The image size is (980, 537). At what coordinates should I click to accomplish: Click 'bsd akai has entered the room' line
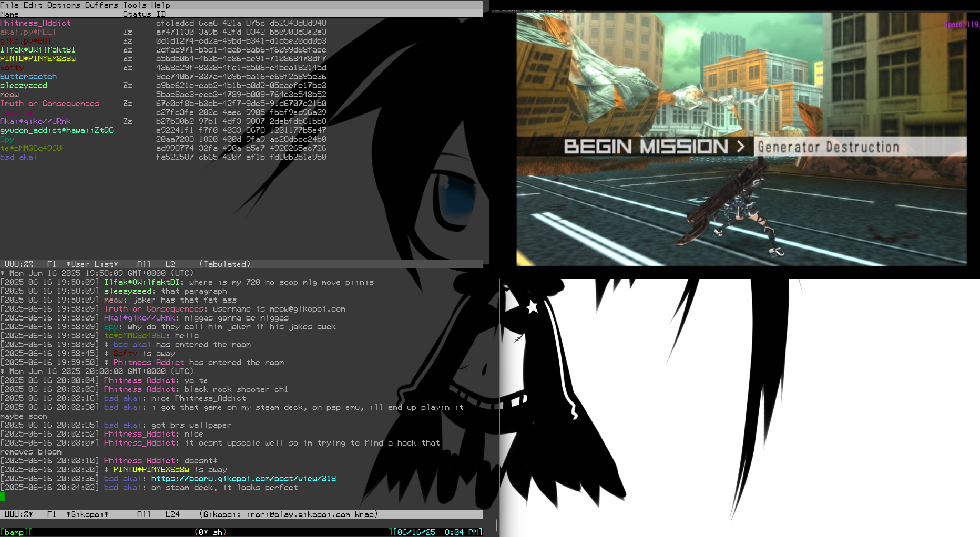coord(182,345)
